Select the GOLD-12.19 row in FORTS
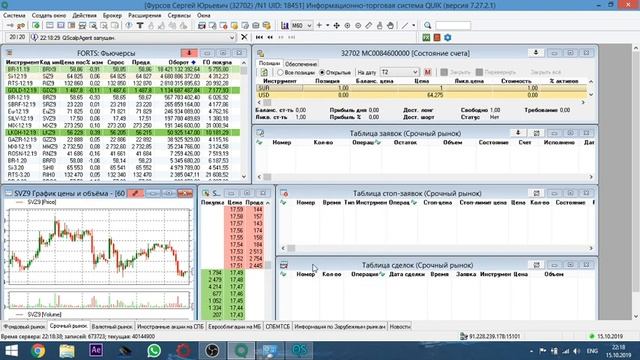640x360 pixels. pos(123,90)
